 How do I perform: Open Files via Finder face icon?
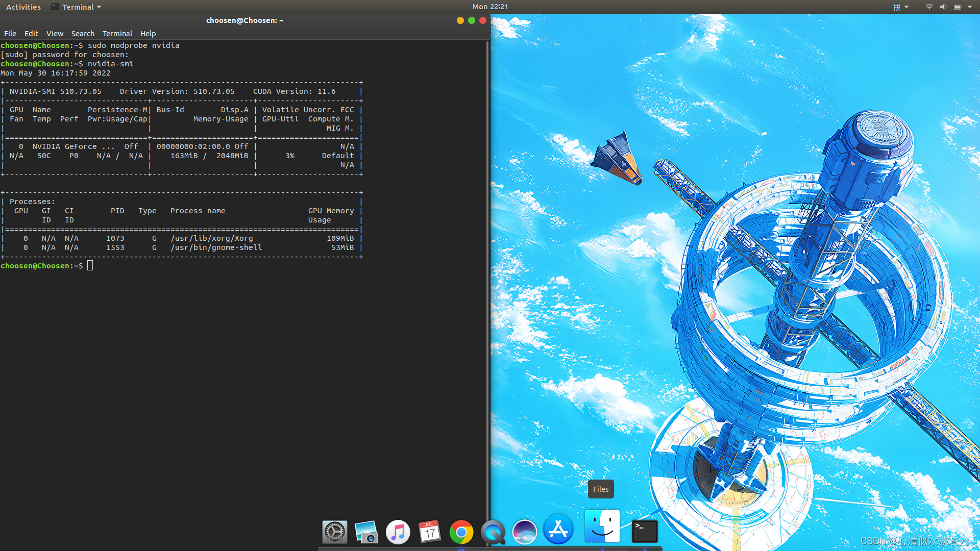pyautogui.click(x=602, y=527)
